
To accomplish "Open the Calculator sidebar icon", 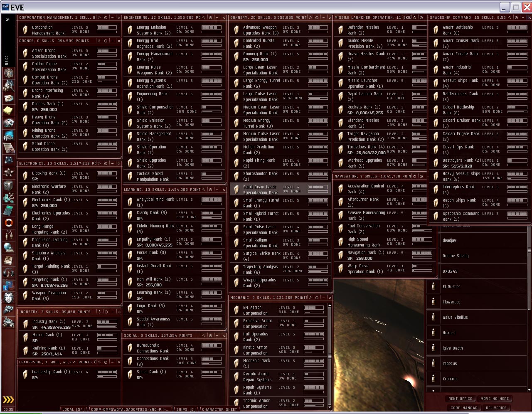I will [9, 210].
